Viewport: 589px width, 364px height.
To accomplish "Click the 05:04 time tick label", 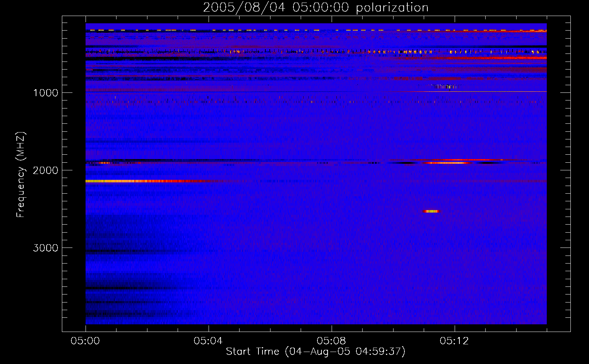I will 208,341.
